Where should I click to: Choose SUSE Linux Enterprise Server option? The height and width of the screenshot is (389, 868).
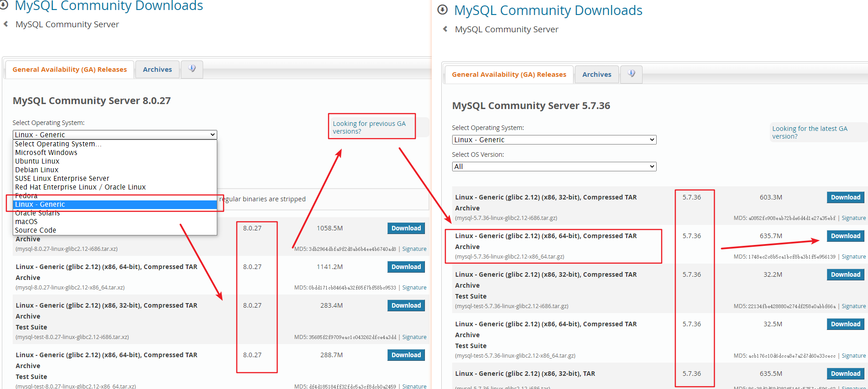(115, 179)
